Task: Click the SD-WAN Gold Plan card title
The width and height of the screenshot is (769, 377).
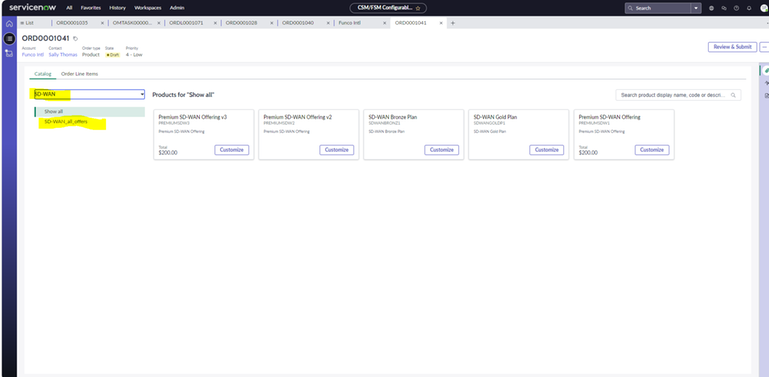Action: 495,117
